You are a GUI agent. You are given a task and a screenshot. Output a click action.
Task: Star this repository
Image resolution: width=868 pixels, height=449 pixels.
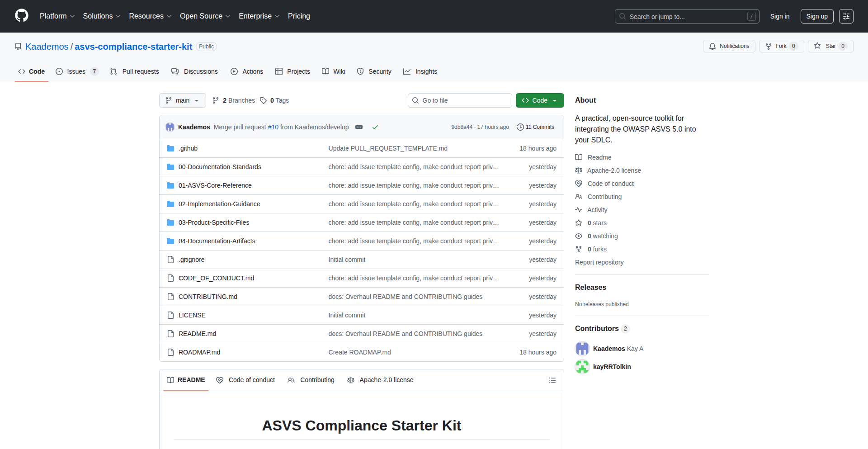(830, 46)
